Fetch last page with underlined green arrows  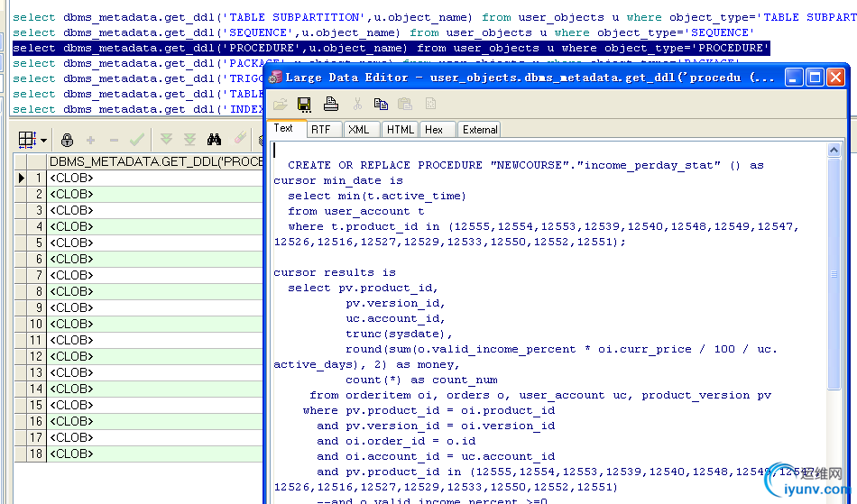(x=189, y=140)
